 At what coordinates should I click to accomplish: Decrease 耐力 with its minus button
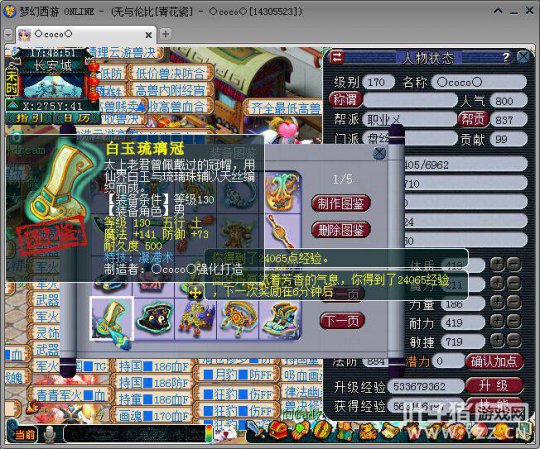pos(514,322)
